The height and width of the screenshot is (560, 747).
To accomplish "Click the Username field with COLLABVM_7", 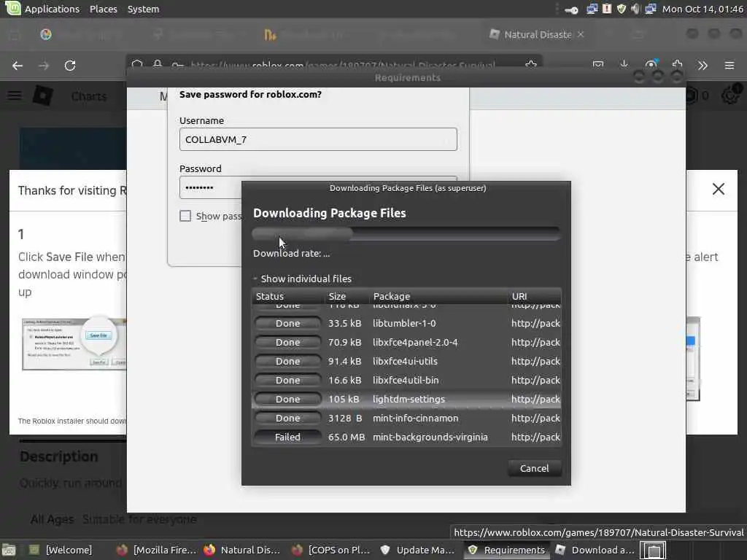I will point(318,139).
